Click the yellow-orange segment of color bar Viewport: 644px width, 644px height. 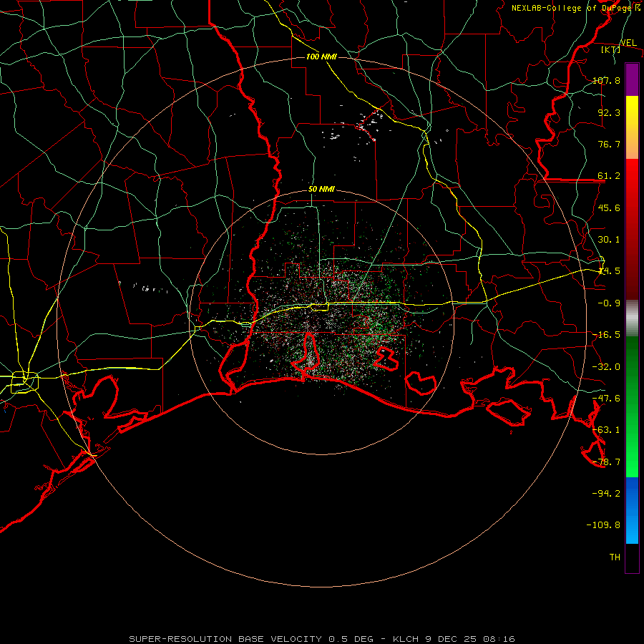coord(632,127)
